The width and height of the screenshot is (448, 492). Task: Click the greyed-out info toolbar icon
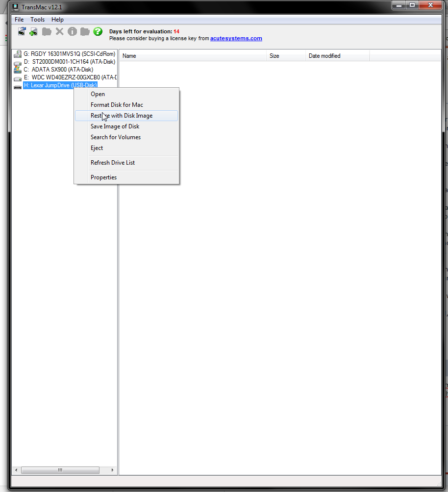72,31
